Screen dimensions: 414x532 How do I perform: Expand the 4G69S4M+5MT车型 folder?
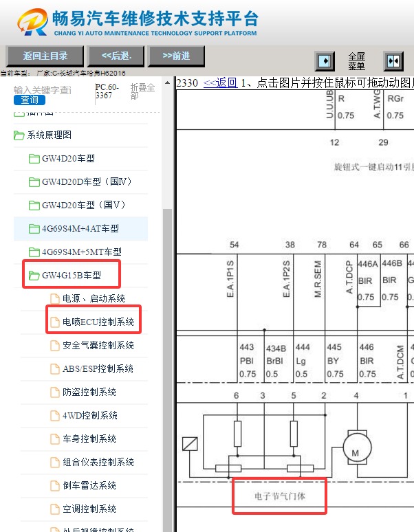coord(82,252)
